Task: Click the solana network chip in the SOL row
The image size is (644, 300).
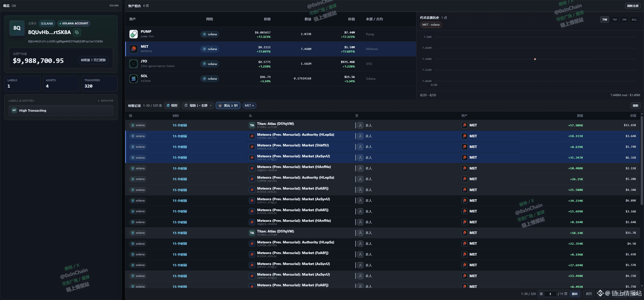Action: click(210, 79)
